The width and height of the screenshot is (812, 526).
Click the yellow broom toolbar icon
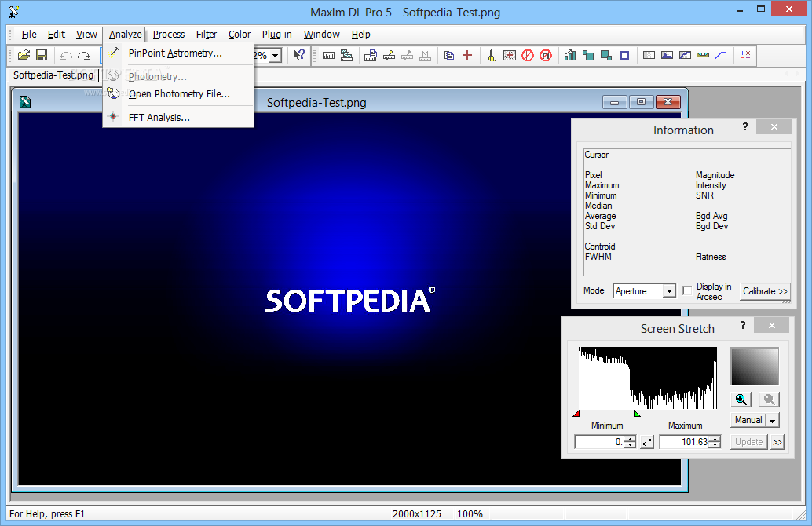coord(492,56)
